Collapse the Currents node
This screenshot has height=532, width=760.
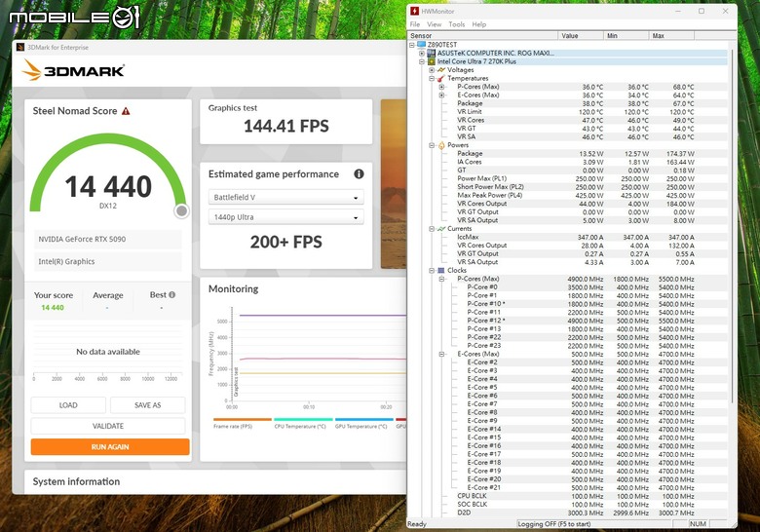[x=432, y=229]
